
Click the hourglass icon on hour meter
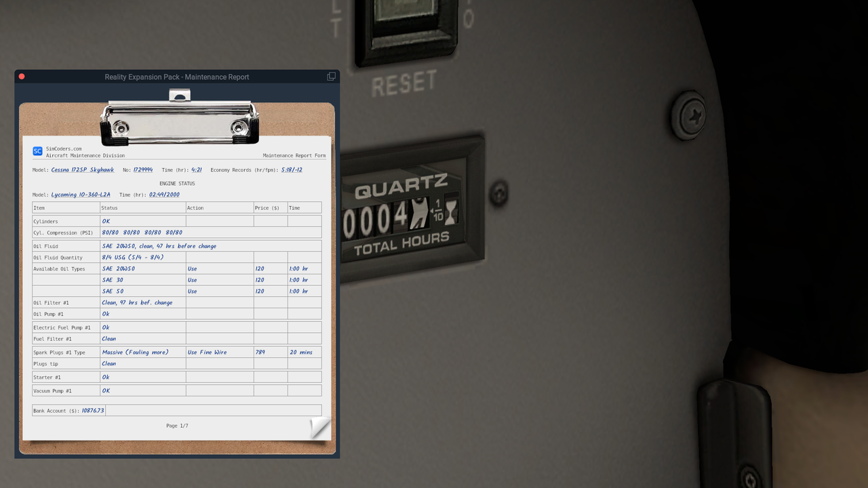coord(451,212)
